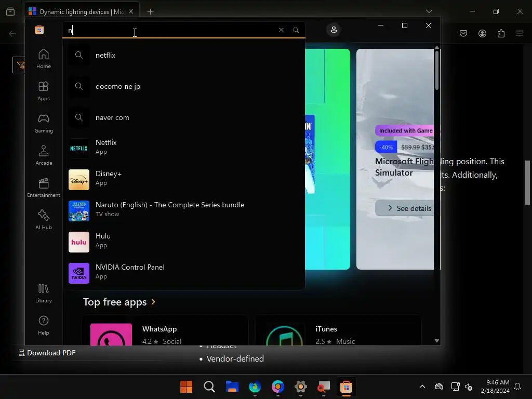The width and height of the screenshot is (532, 399).
Task: Open the Gaming section in Store sidebar
Action: pos(44,123)
